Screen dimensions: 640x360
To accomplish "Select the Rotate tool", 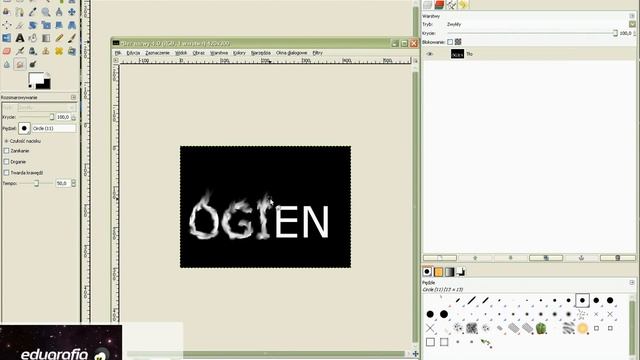I will click(x=33, y=25).
